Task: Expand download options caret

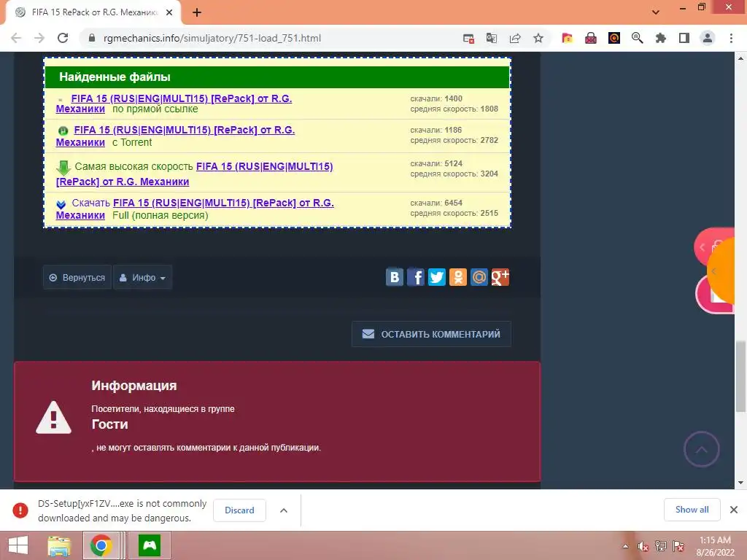Action: [x=284, y=510]
